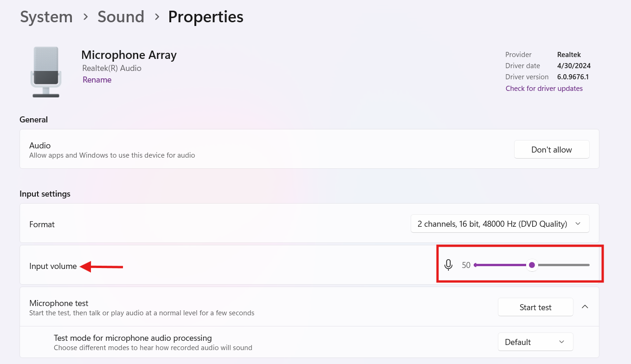Check for driver updates
This screenshot has height=364, width=631.
coord(544,88)
